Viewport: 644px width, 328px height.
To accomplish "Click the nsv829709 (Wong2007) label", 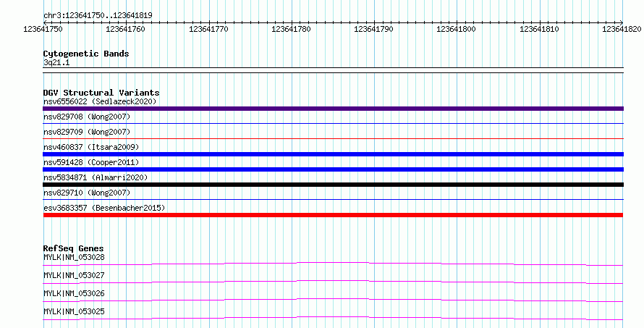I will (x=87, y=132).
